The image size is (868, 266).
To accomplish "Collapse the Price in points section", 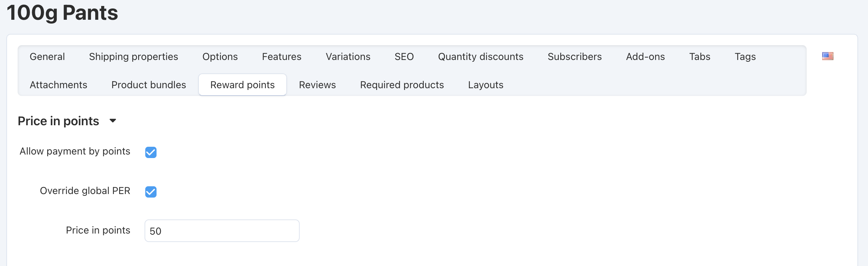I will click(x=113, y=121).
